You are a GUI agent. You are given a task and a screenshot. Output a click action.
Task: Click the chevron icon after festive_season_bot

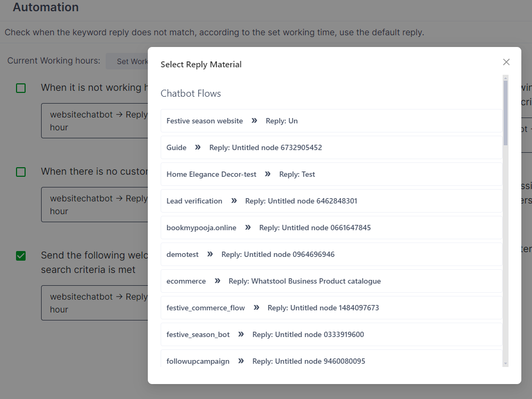coord(241,334)
